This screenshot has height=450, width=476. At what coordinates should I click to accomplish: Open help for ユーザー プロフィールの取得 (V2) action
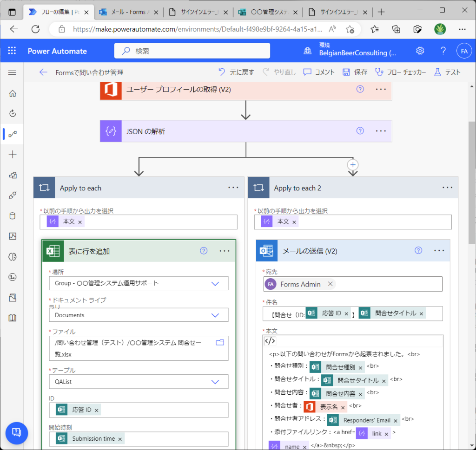(360, 89)
